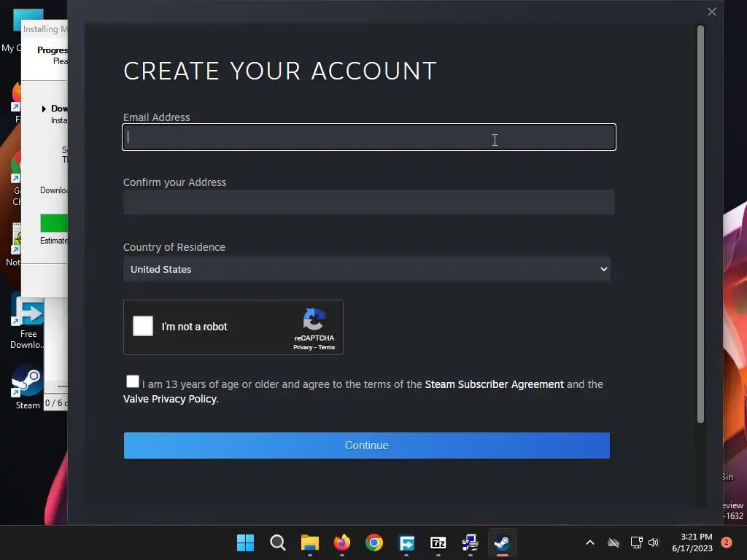This screenshot has height=560, width=747.
Task: Click the network tray icon
Action: tap(636, 542)
